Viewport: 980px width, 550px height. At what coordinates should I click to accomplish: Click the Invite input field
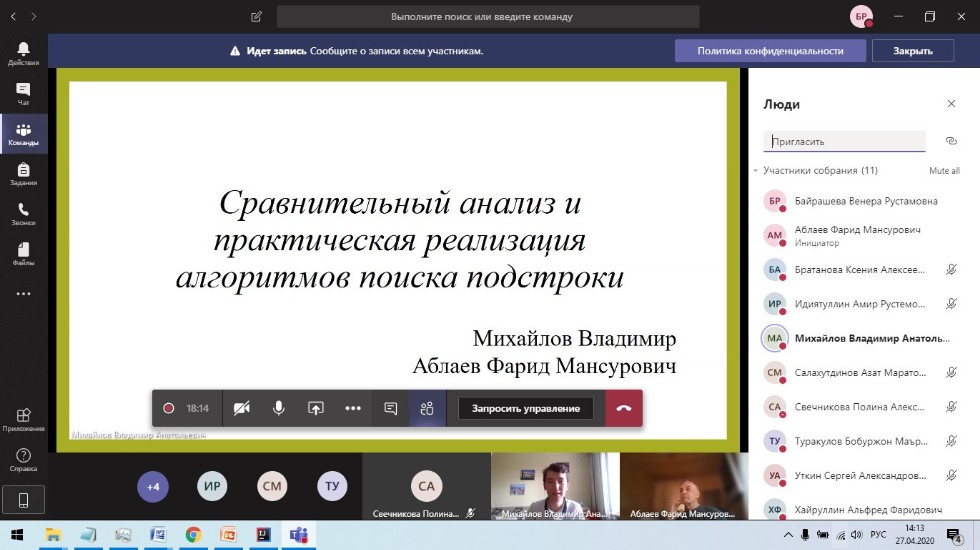click(x=844, y=142)
